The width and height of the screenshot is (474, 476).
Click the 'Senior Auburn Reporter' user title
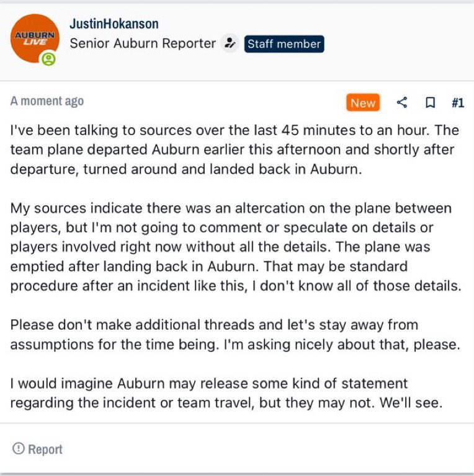click(143, 43)
